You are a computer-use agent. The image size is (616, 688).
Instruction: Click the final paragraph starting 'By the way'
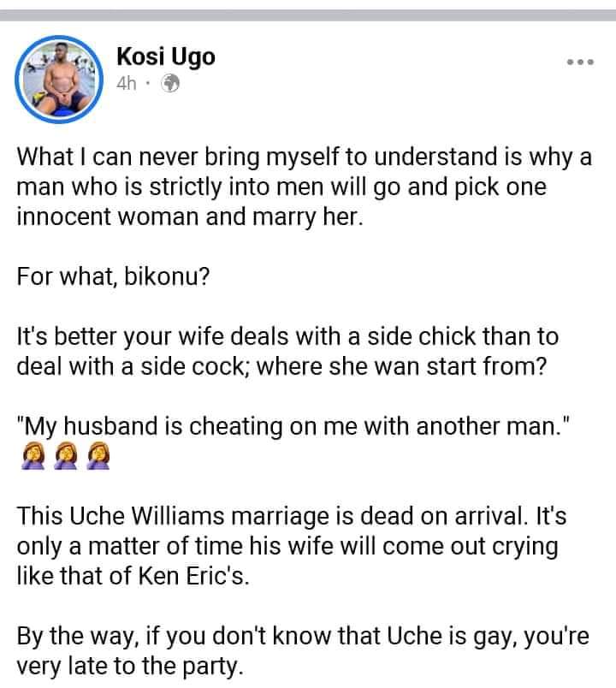(303, 651)
